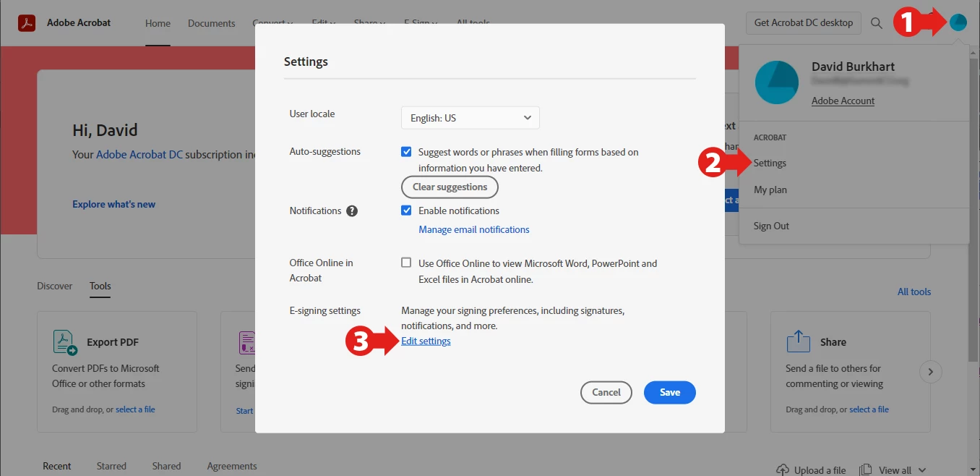This screenshot has width=980, height=476.
Task: Click the Adobe Acrobat logo icon
Action: click(x=27, y=23)
